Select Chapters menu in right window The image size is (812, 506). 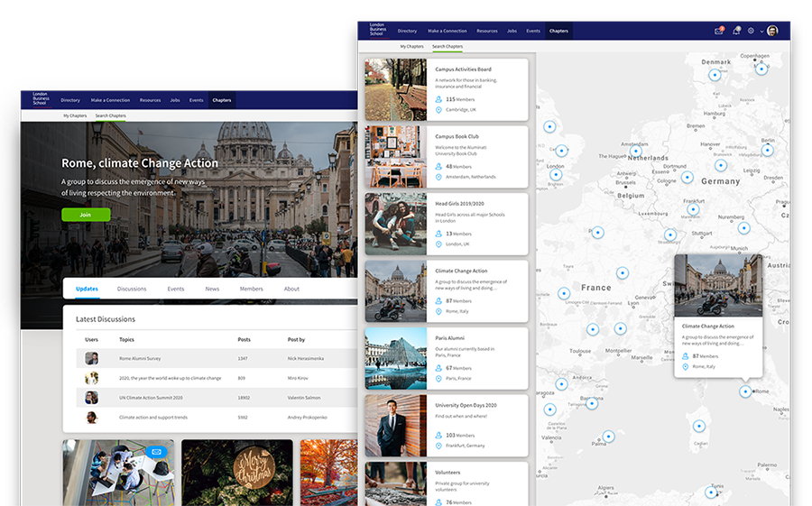[558, 31]
